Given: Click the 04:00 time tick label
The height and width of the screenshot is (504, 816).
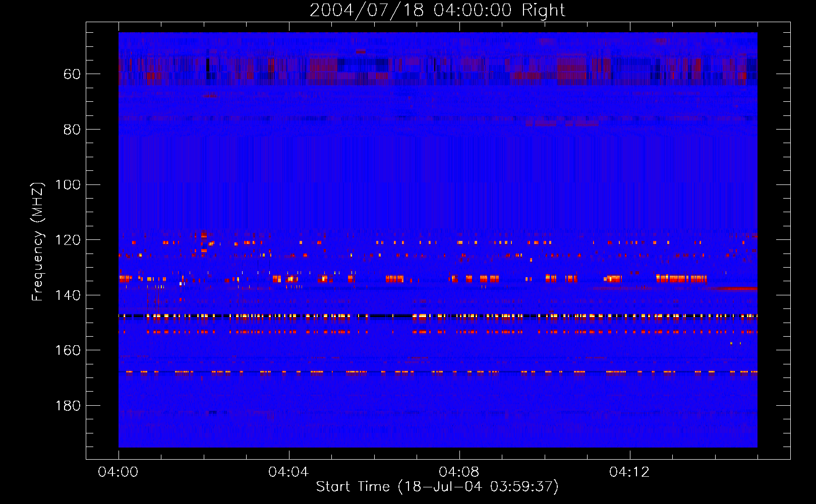Looking at the screenshot, I should (x=119, y=472).
